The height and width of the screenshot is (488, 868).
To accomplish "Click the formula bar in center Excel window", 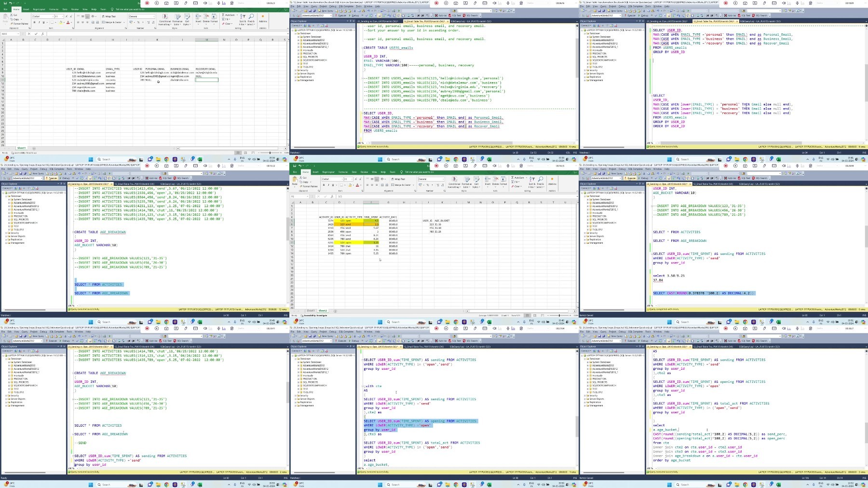I will [x=456, y=196].
